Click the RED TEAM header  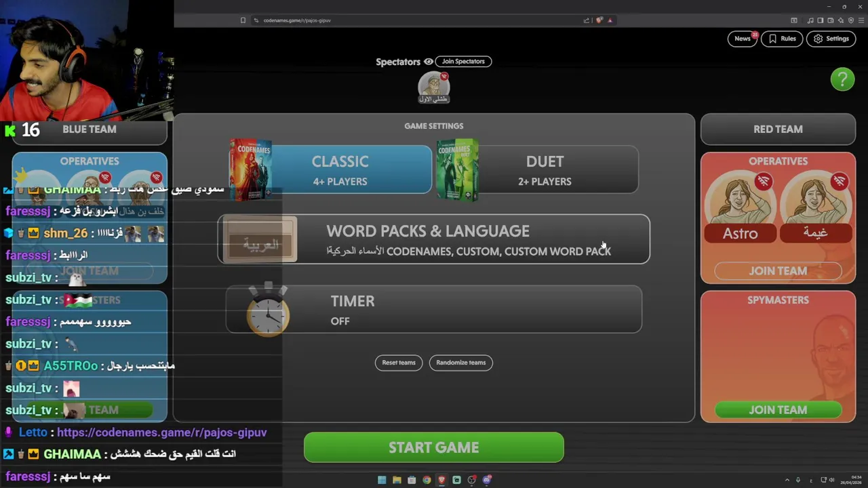778,129
